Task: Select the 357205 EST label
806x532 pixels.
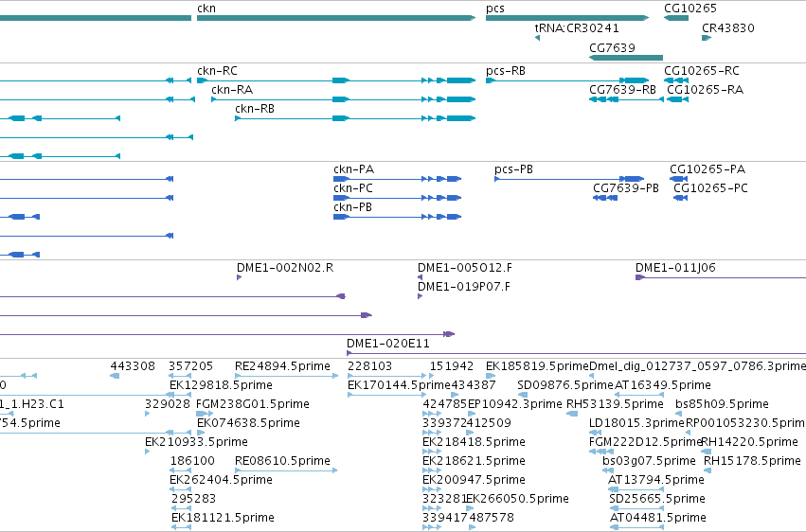Action: pos(190,366)
